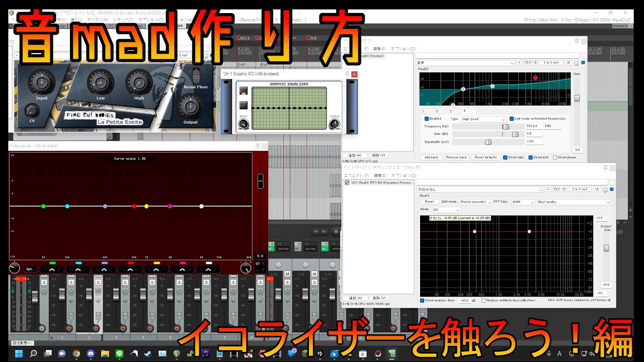644x362 pixels.
Task: Click the ReaEQ Bandwidth (oct) slider
Action: pos(488,142)
